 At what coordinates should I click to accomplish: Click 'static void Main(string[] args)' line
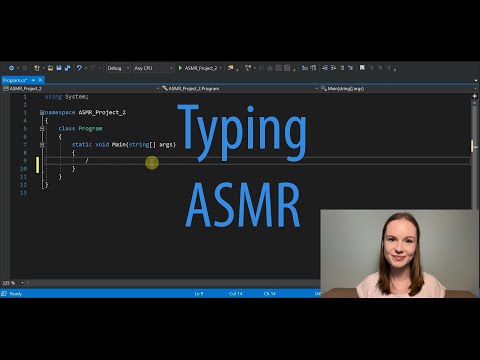[124, 144]
